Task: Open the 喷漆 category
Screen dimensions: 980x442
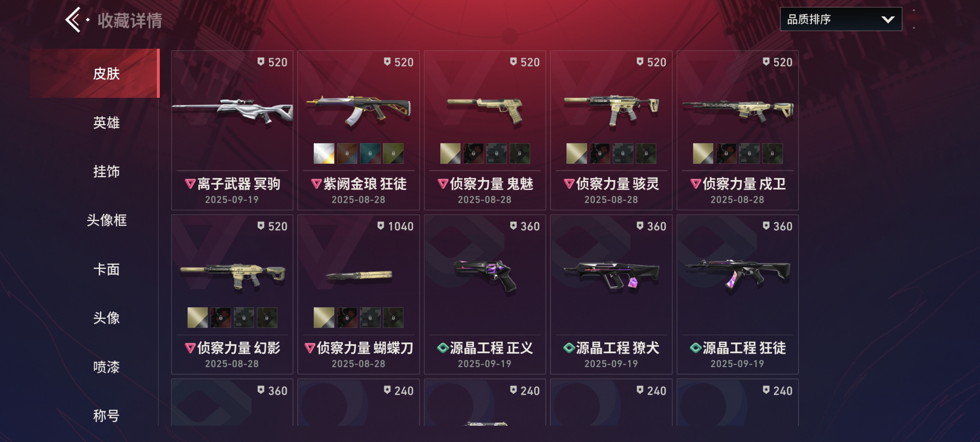Action: click(x=106, y=367)
